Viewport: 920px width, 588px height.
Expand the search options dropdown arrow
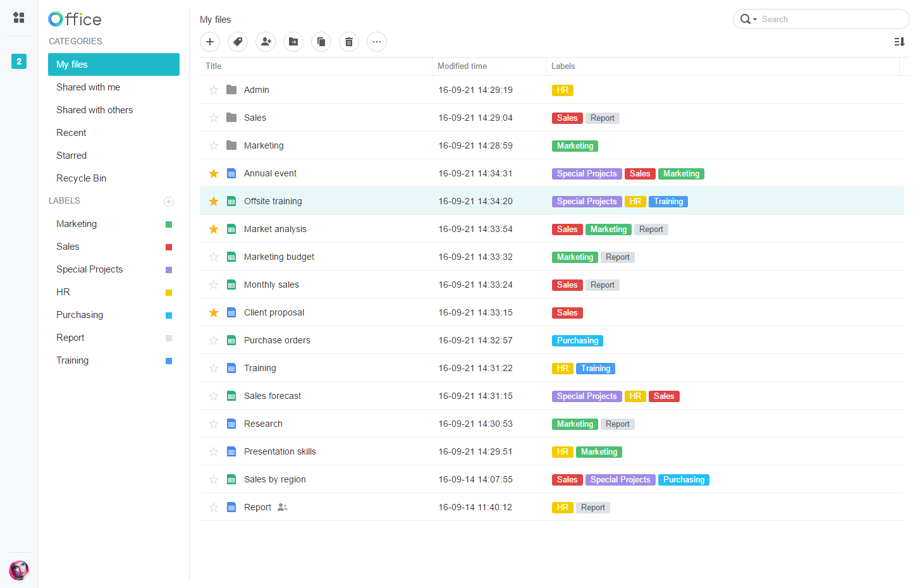coord(754,20)
